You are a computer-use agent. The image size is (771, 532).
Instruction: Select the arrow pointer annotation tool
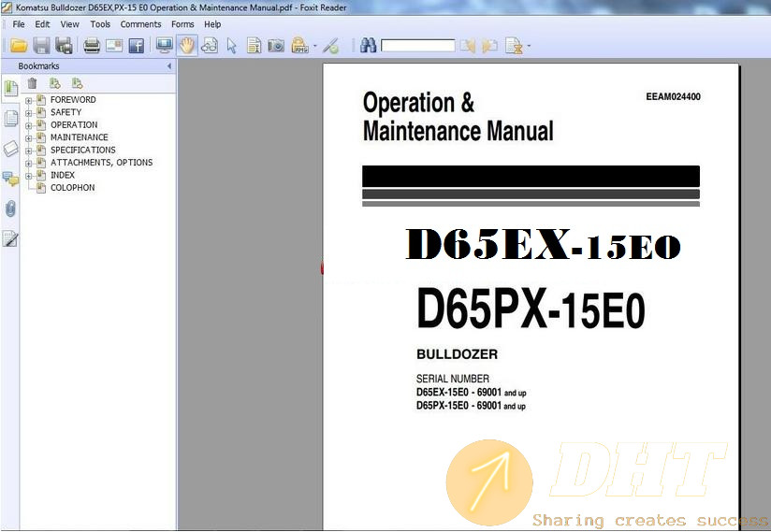pos(232,46)
